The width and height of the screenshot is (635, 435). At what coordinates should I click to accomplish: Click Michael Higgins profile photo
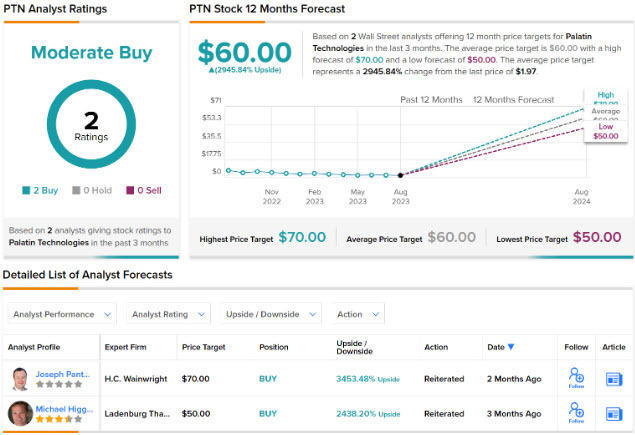coord(20,414)
